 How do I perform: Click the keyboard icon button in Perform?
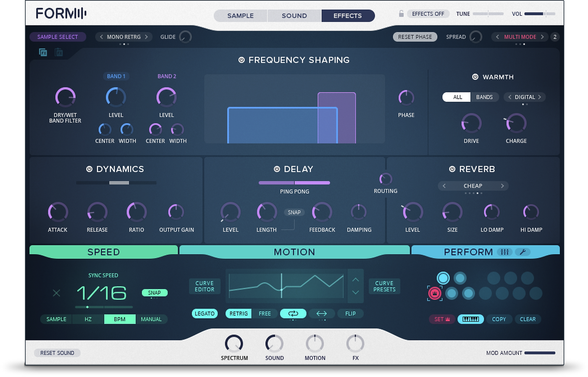(x=470, y=319)
